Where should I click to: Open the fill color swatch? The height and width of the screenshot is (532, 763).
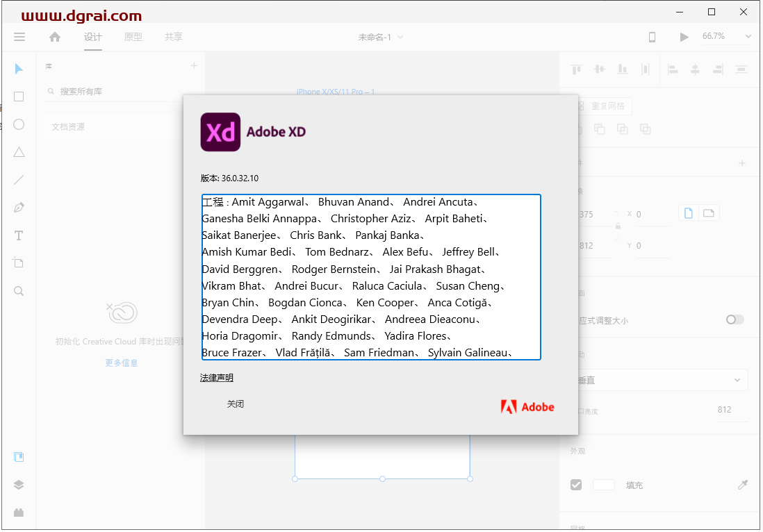point(604,485)
